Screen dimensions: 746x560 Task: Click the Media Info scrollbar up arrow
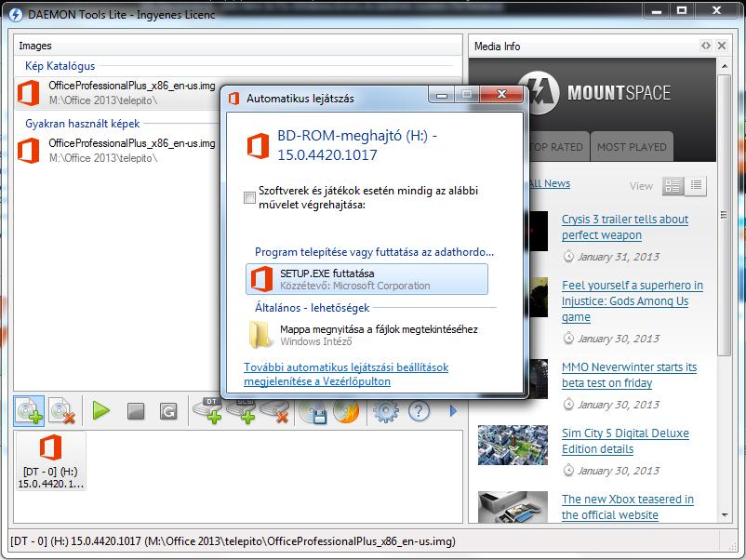725,66
